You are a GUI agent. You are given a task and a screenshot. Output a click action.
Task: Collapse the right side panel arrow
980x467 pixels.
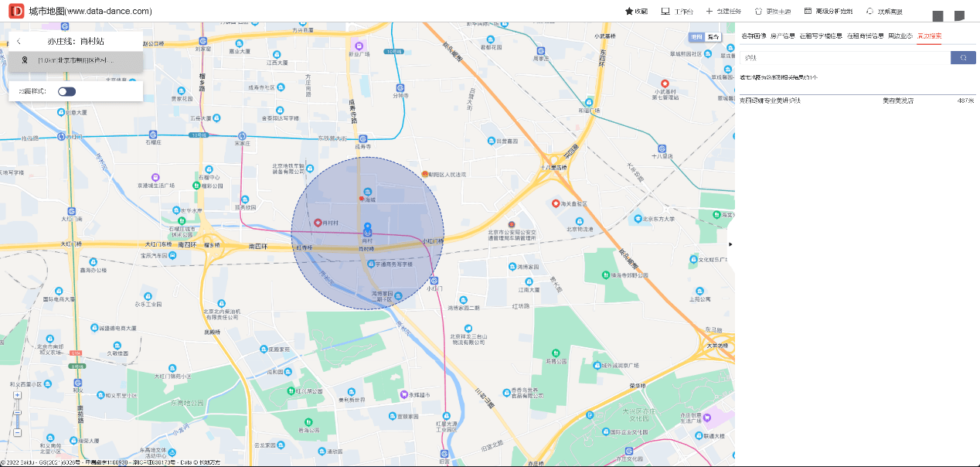tap(731, 244)
